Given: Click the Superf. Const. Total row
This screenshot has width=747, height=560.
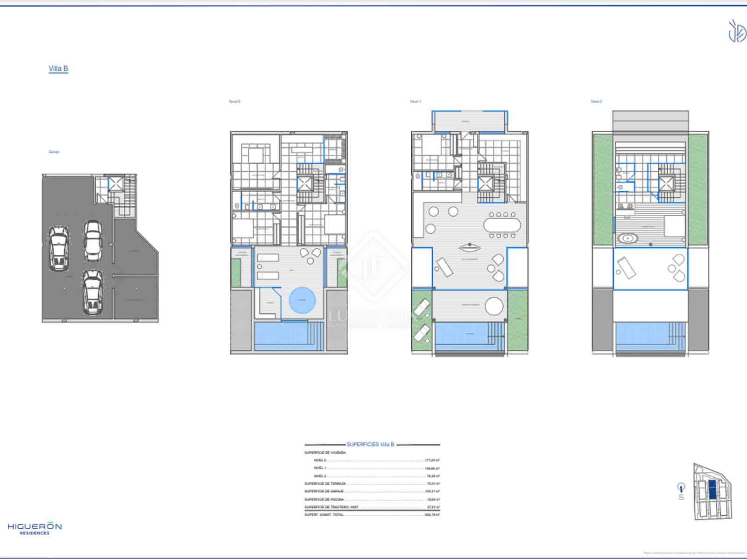Looking at the screenshot, I should click(x=372, y=515).
